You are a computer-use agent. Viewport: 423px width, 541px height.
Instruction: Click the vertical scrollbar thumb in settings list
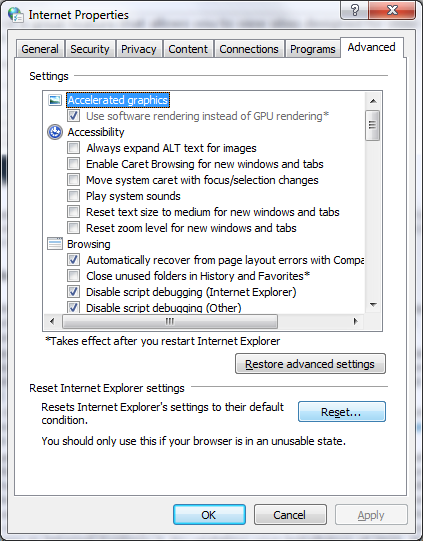pyautogui.click(x=373, y=125)
